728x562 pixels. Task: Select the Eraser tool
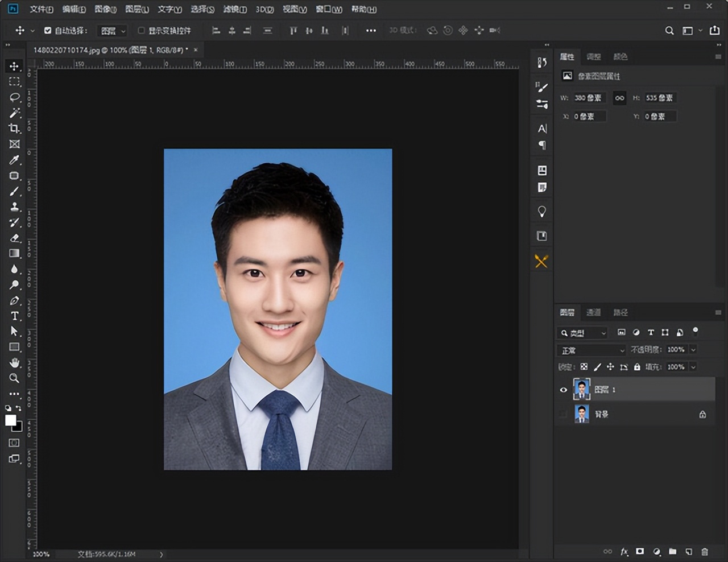(14, 238)
